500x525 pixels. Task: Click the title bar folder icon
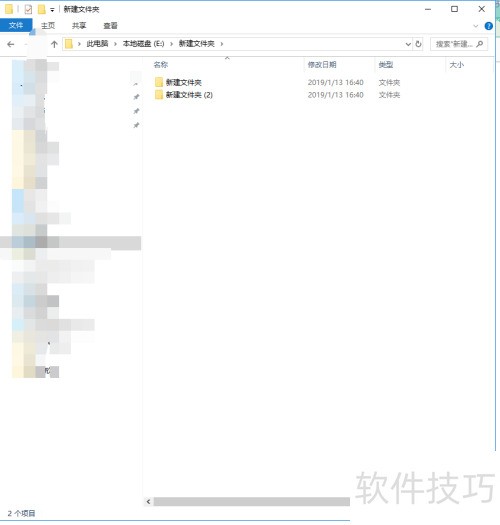(9, 9)
